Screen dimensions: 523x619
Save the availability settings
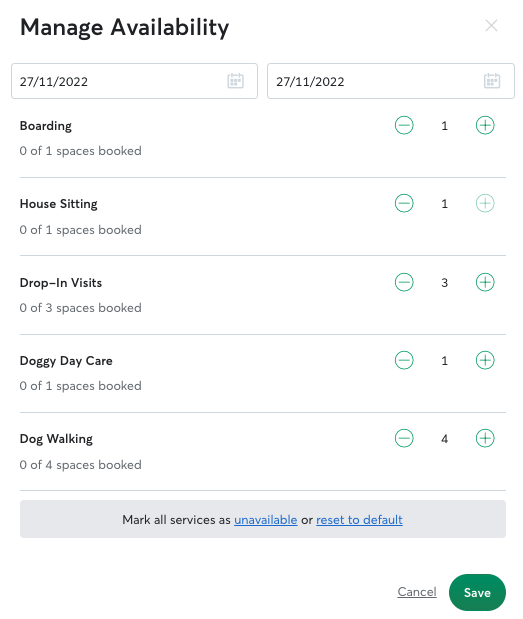[477, 593]
